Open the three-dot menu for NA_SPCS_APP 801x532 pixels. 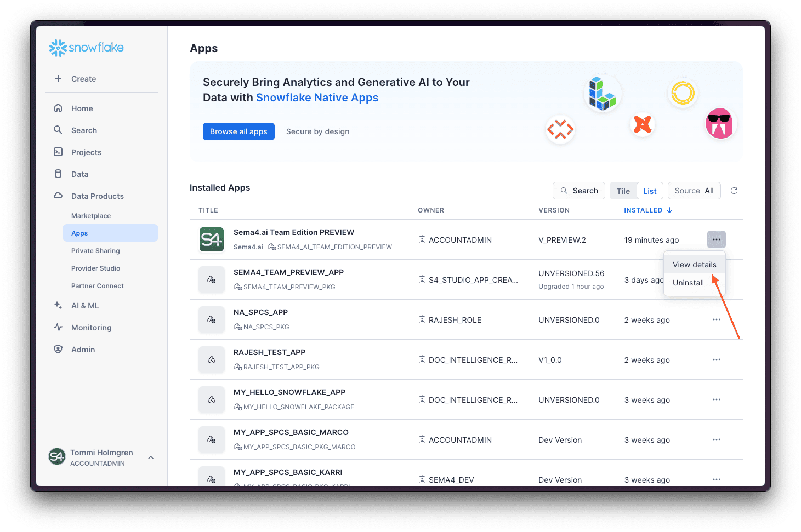click(x=716, y=319)
